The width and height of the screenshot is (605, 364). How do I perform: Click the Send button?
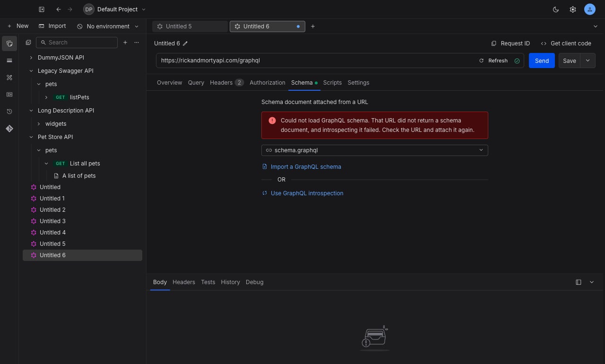click(542, 61)
